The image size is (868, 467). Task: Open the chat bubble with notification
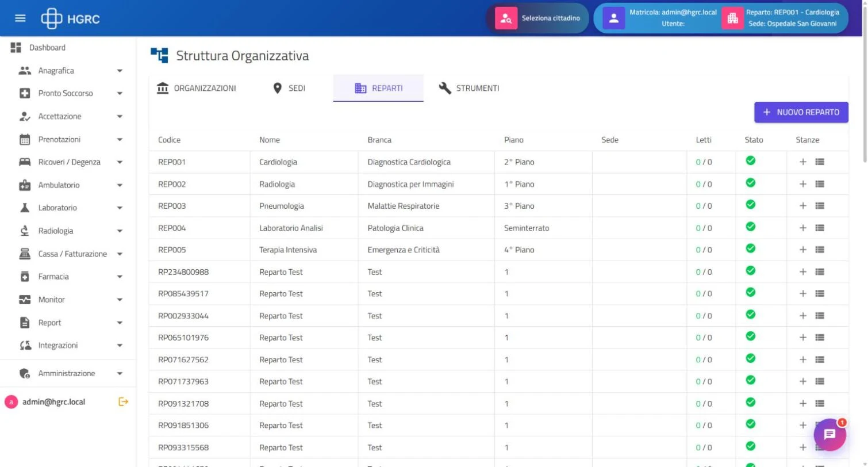(829, 434)
